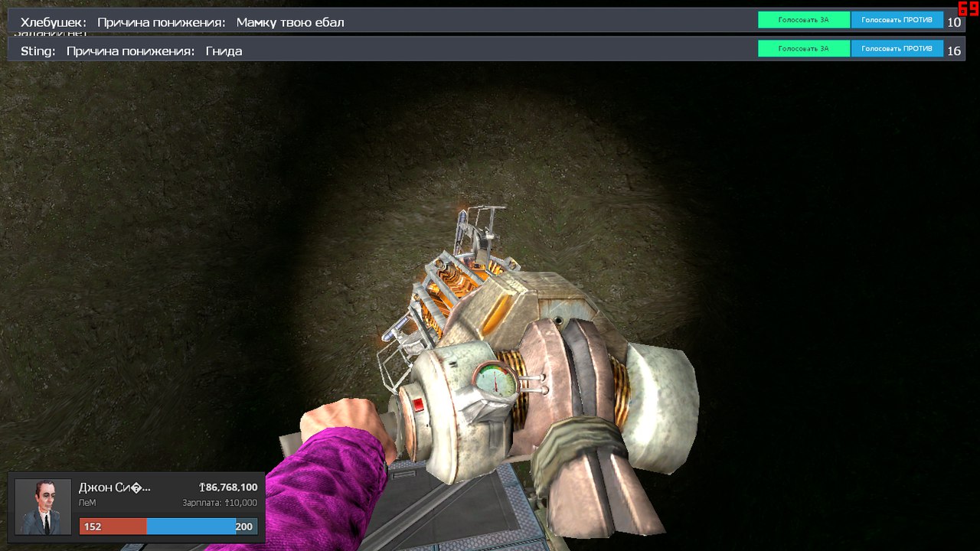Click the salary text "Зарплата: ₮10,000"

[220, 503]
